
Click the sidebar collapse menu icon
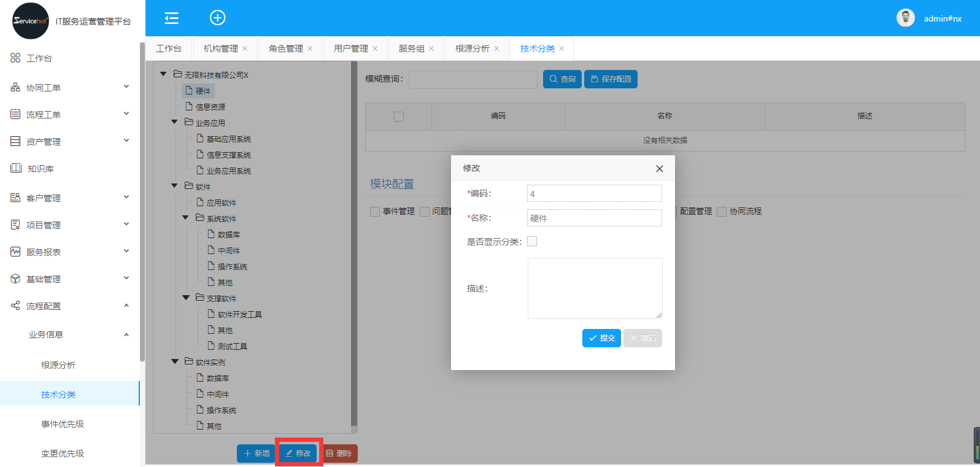click(x=172, y=18)
